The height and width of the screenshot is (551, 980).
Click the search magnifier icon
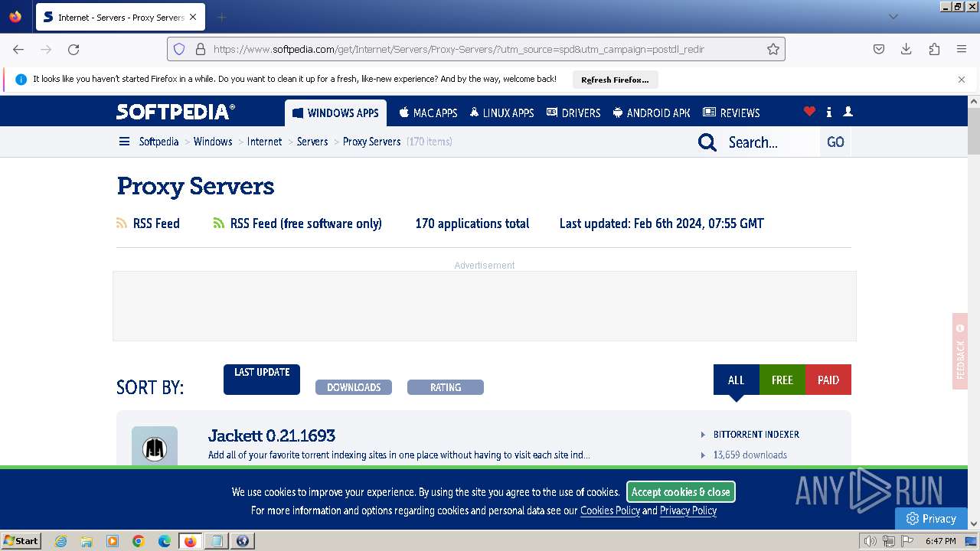click(x=707, y=142)
